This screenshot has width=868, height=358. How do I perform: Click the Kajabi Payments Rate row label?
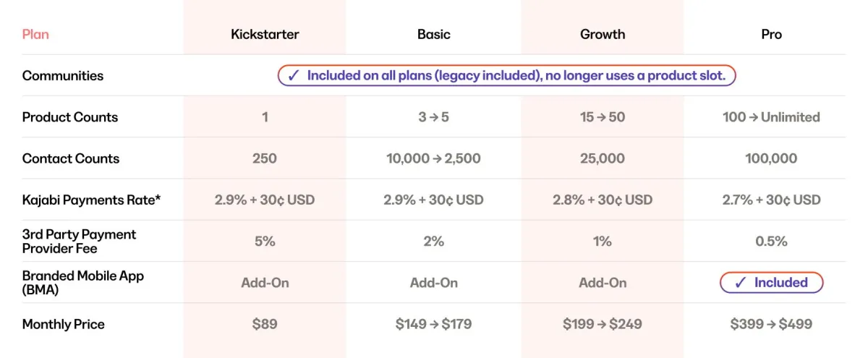(x=91, y=200)
